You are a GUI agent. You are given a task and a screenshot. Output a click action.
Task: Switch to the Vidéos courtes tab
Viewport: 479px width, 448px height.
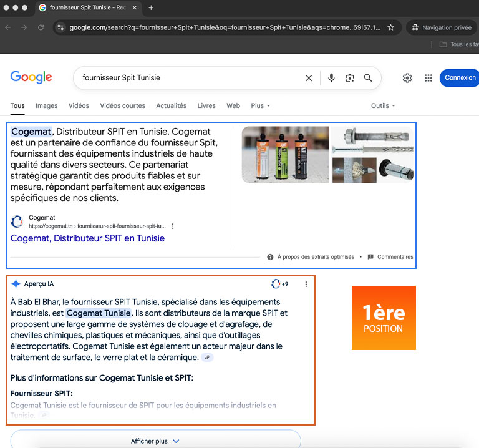[x=122, y=105]
